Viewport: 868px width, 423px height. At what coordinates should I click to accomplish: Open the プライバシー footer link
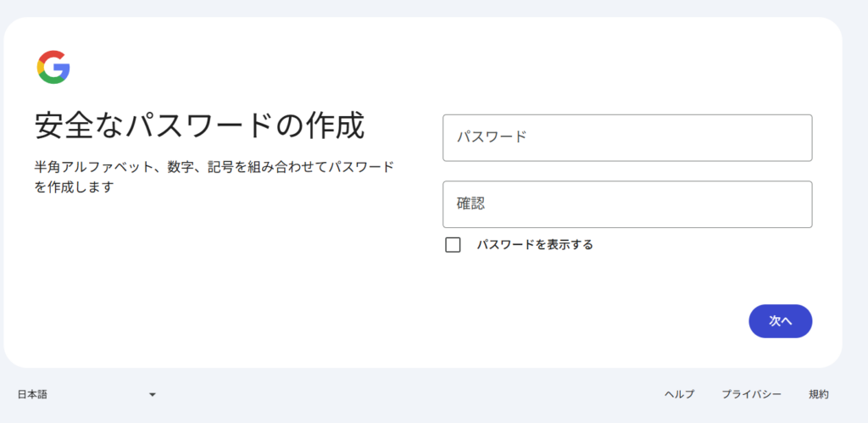pos(751,395)
